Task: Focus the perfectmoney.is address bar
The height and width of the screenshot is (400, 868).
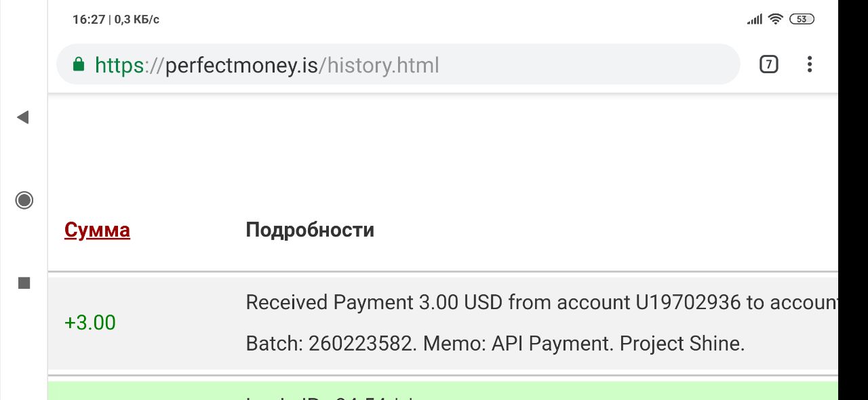Action: pyautogui.click(x=398, y=64)
